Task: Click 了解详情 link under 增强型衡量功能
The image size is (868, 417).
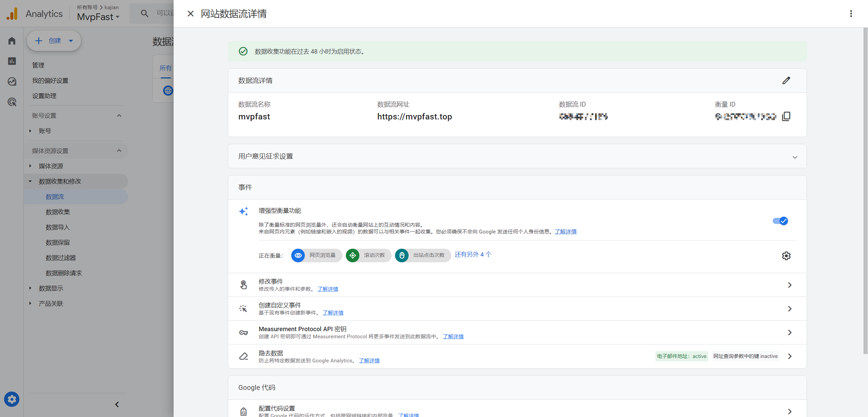Action: pyautogui.click(x=565, y=231)
